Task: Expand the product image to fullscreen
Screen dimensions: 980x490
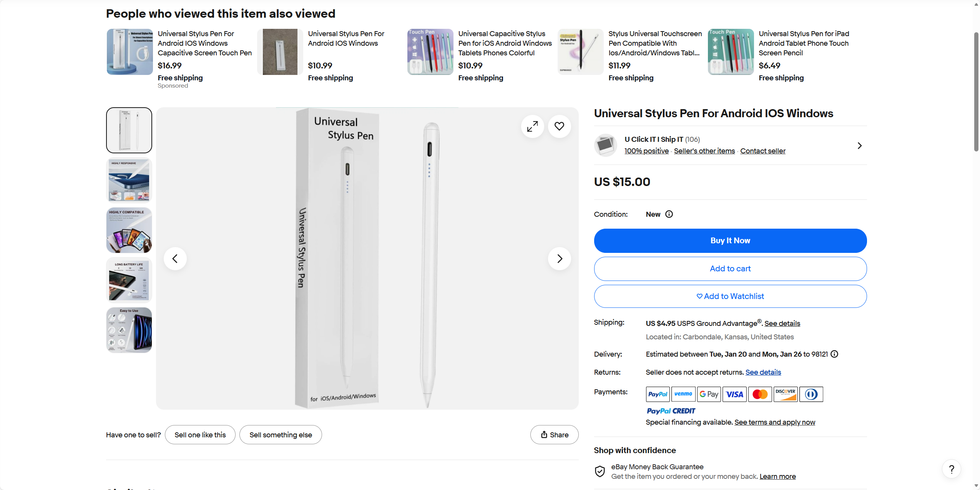Action: pyautogui.click(x=532, y=126)
